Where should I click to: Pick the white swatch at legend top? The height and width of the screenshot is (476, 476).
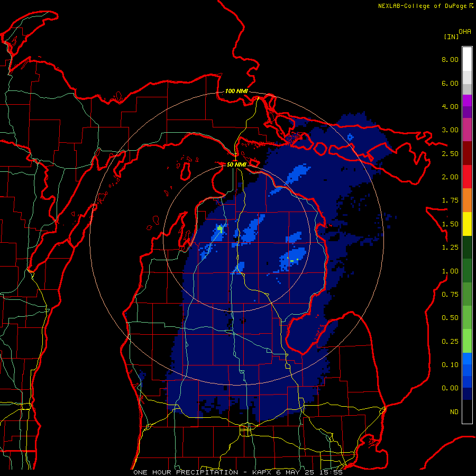[467, 59]
